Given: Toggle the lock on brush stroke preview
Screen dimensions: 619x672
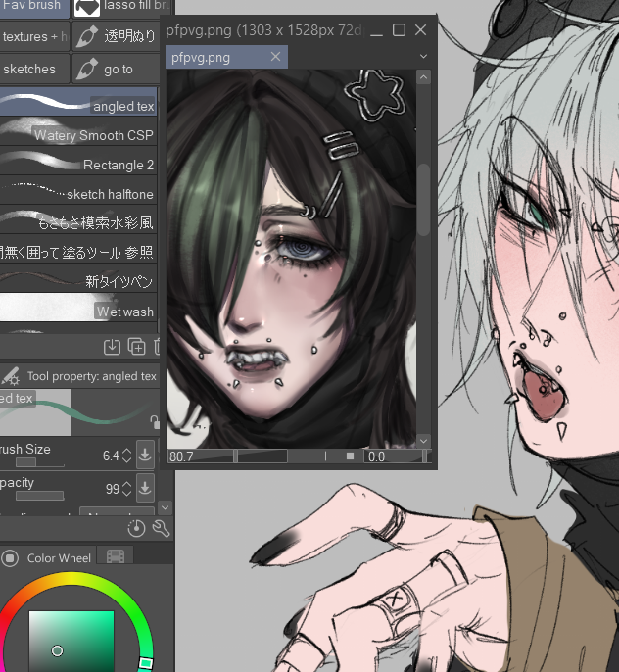Looking at the screenshot, I should click(x=154, y=421).
